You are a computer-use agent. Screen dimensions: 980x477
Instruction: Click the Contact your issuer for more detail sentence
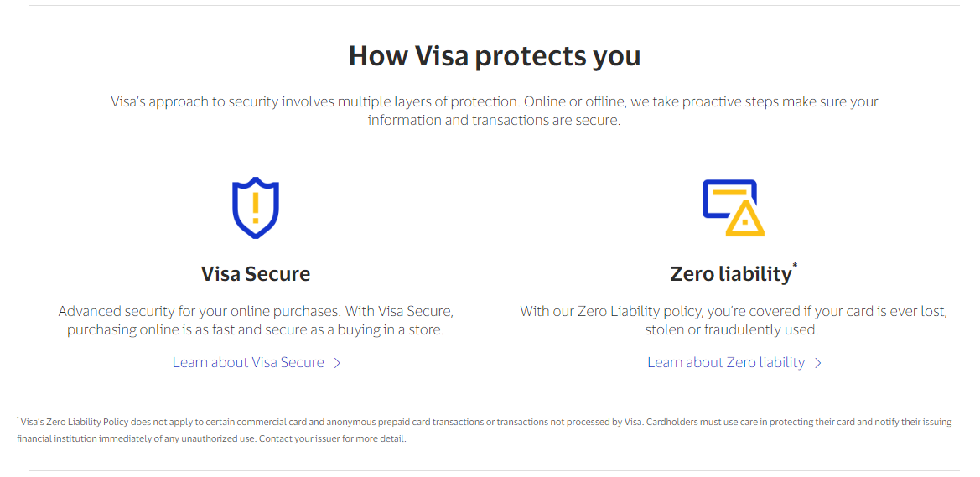[333, 439]
